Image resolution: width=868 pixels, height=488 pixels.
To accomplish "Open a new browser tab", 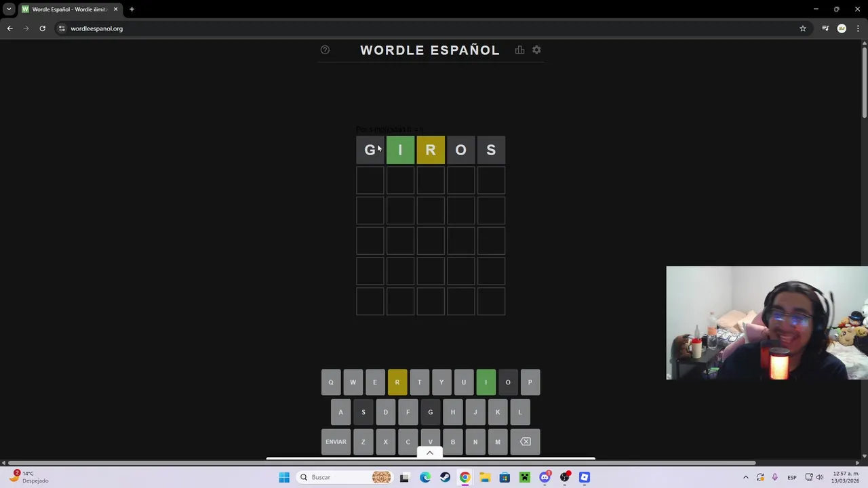I will click(132, 9).
